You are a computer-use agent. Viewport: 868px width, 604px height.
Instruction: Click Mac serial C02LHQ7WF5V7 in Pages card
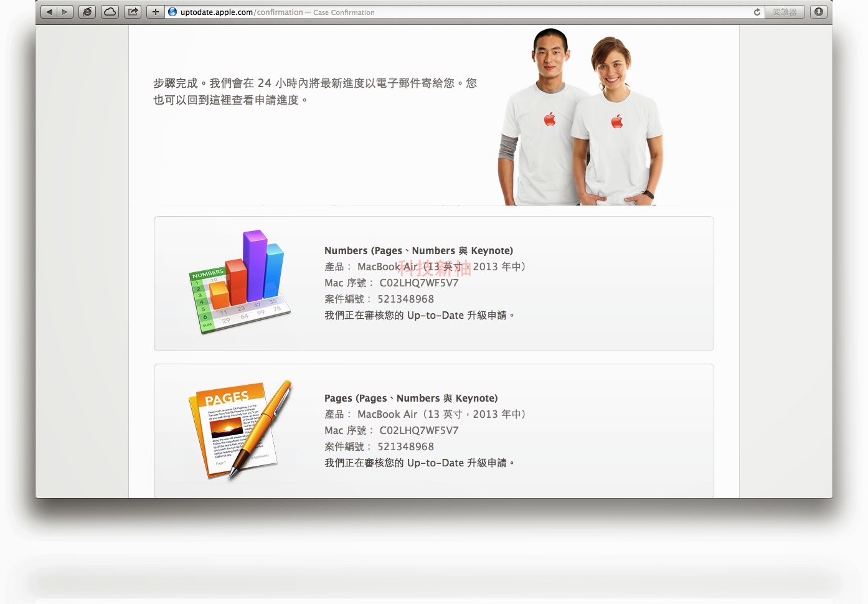(419, 430)
